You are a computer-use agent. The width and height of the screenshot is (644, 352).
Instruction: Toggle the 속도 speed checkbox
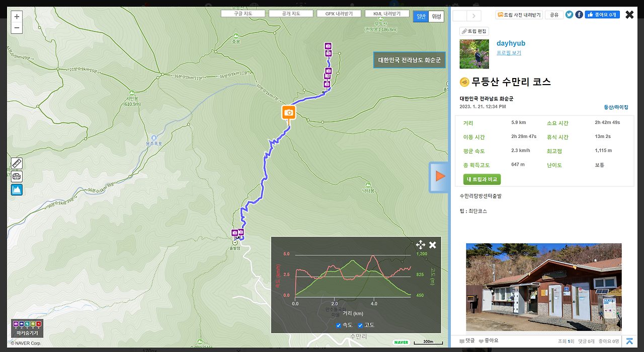[x=339, y=325]
